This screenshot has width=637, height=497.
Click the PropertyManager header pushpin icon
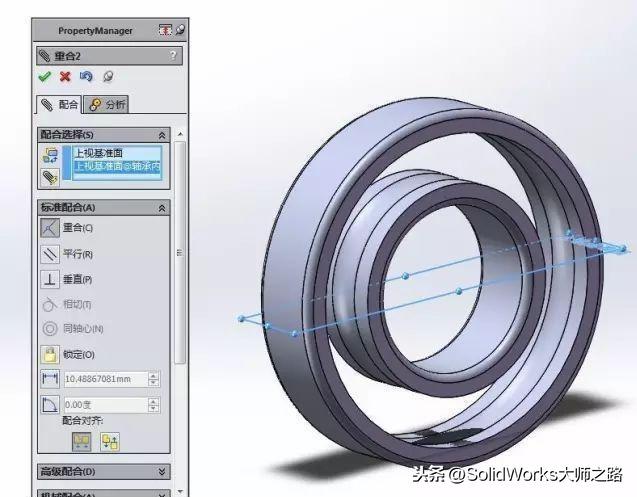(x=180, y=30)
